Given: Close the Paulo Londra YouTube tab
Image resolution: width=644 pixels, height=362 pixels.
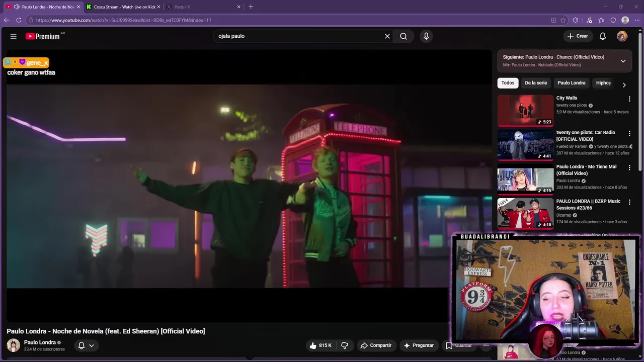Looking at the screenshot, I should point(78,7).
